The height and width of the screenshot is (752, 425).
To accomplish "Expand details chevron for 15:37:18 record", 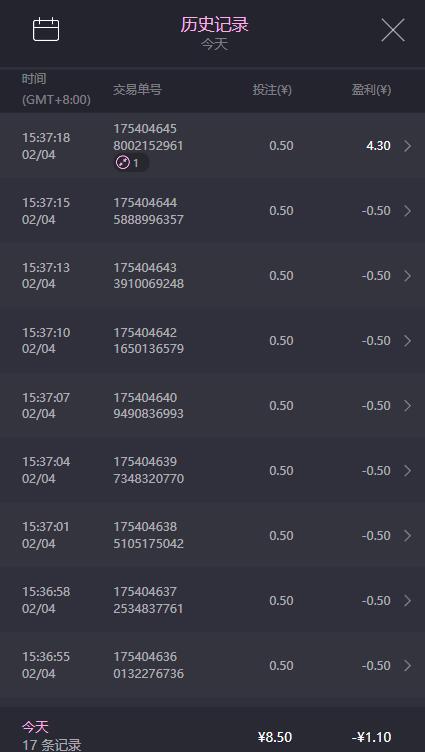I will pyautogui.click(x=407, y=146).
